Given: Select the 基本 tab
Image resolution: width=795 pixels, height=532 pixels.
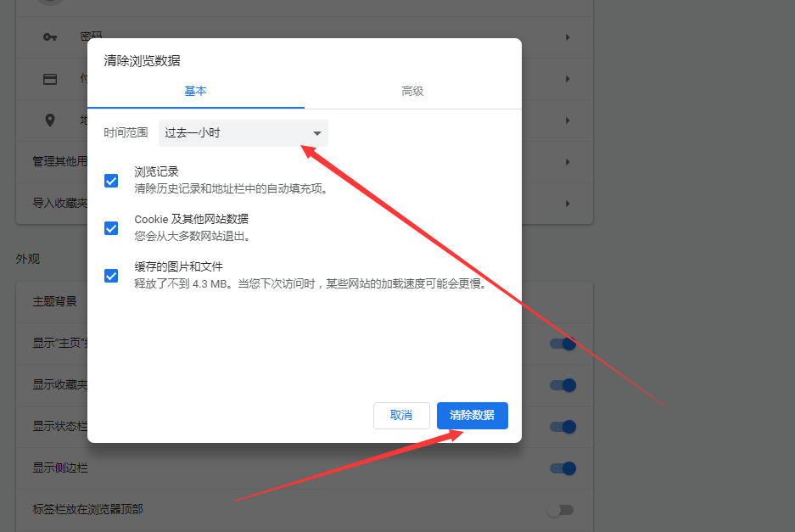Looking at the screenshot, I should [x=196, y=91].
